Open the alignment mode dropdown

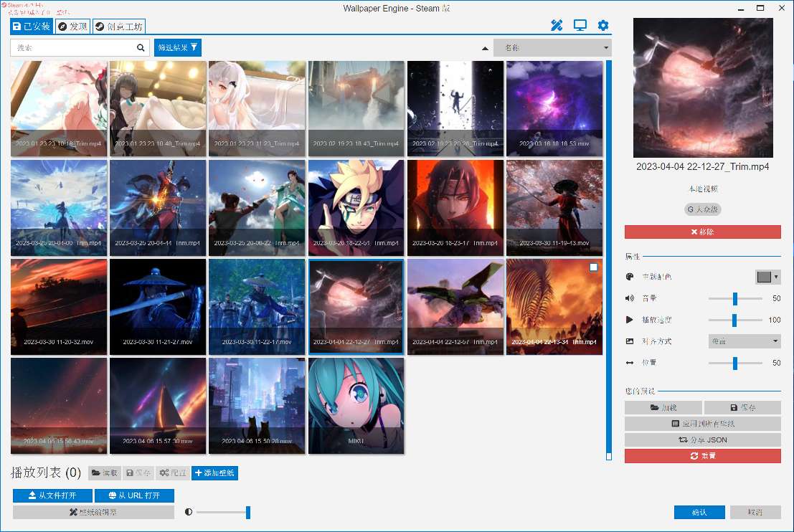745,341
